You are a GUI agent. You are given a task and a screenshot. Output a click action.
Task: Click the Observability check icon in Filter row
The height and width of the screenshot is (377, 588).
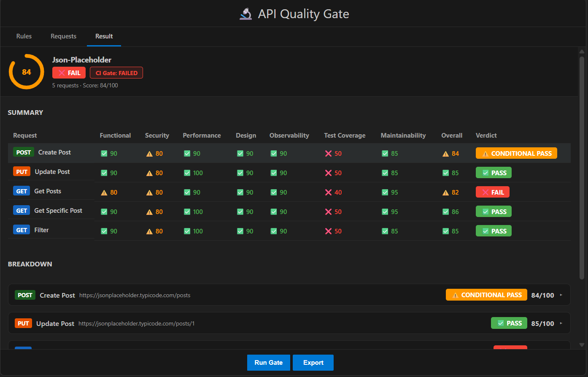pos(274,231)
